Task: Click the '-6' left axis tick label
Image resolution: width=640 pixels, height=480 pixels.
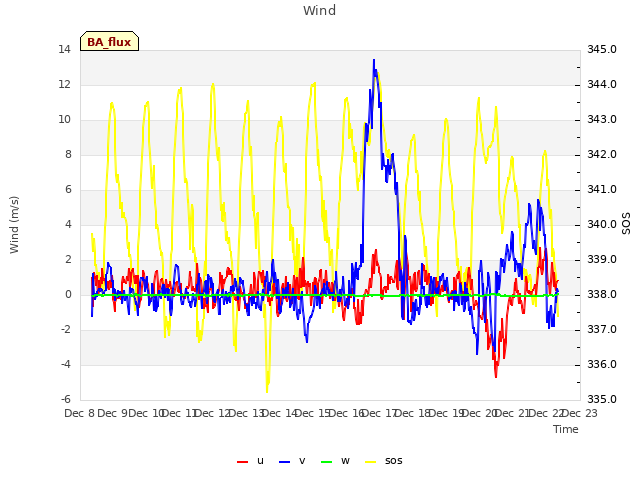Action: [66, 399]
